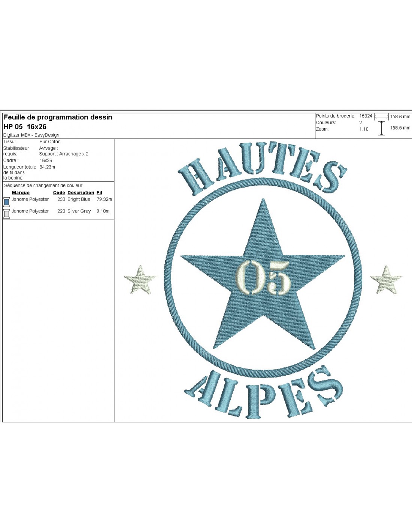The width and height of the screenshot is (412, 532).
Task: Click the Bright Blue thread spool icon
Action: (x=6, y=202)
